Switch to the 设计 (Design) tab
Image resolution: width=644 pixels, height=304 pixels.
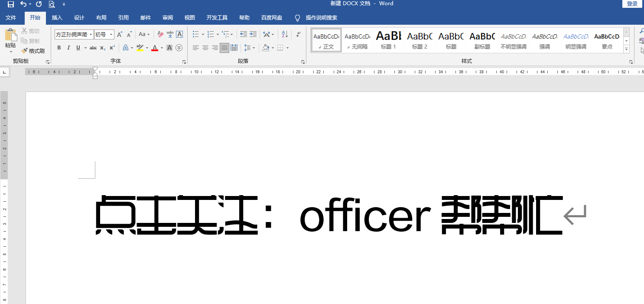79,18
